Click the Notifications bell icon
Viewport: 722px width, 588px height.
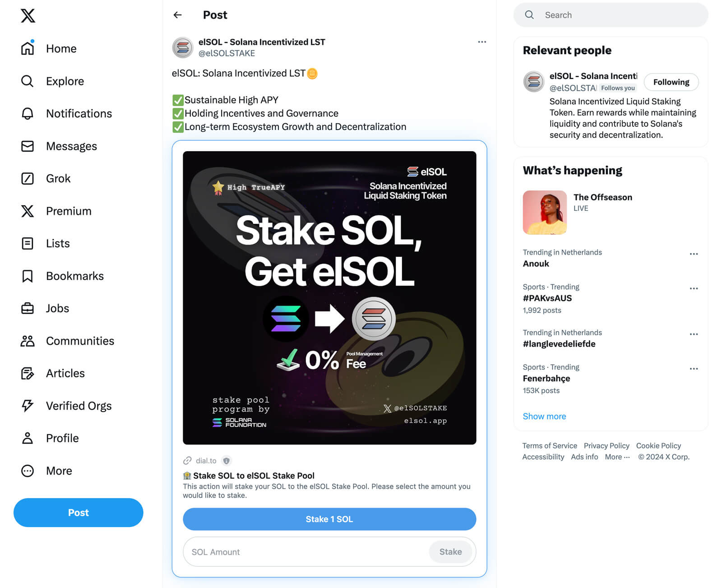(x=28, y=114)
